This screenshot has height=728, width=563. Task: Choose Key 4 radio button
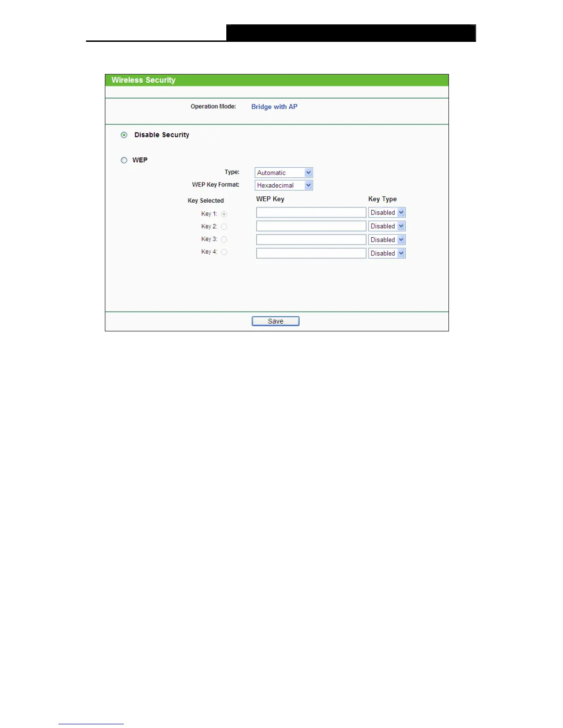pyautogui.click(x=224, y=252)
